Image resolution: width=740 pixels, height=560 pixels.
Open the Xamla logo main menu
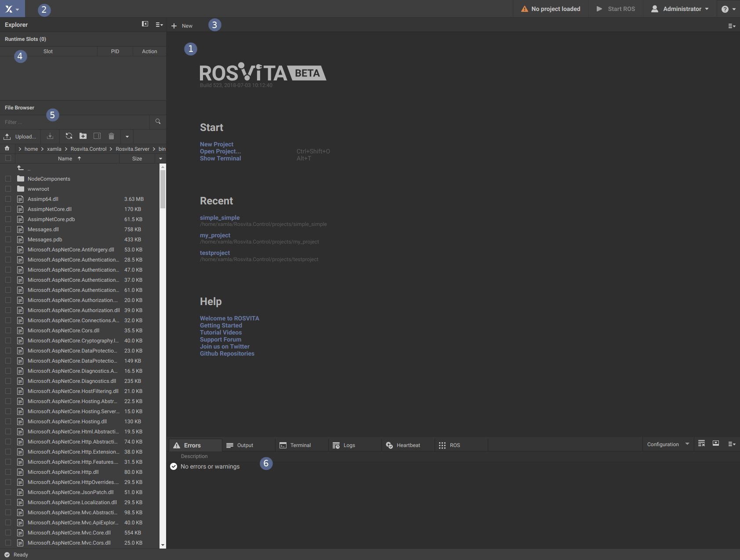tap(12, 9)
